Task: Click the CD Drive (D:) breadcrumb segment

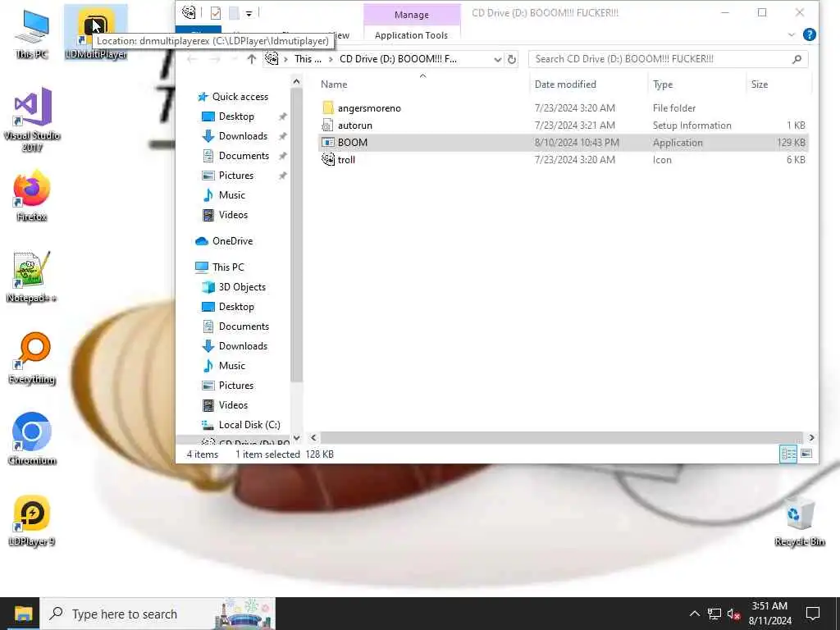Action: [398, 59]
